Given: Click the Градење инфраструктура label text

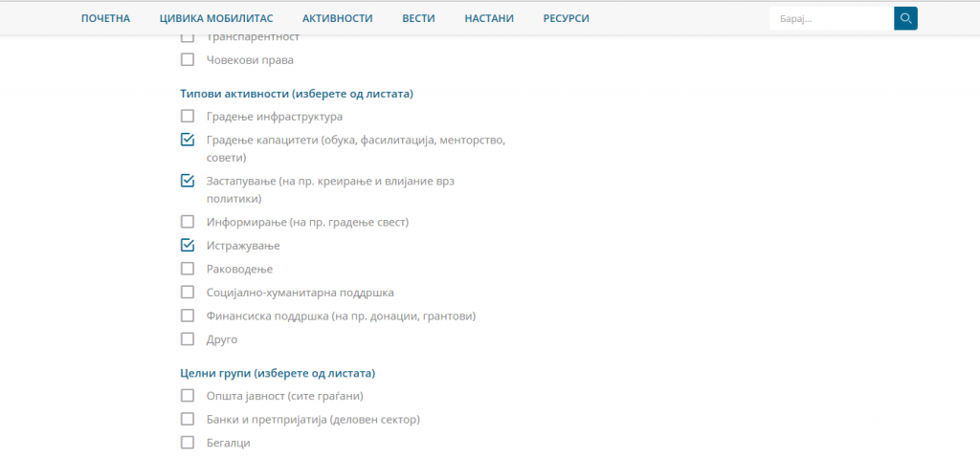Looking at the screenshot, I should (275, 117).
